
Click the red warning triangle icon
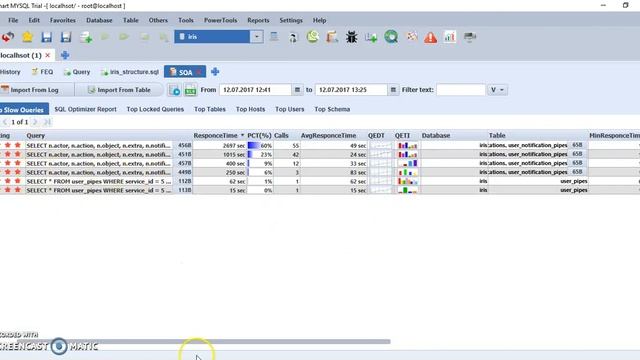tap(430, 38)
